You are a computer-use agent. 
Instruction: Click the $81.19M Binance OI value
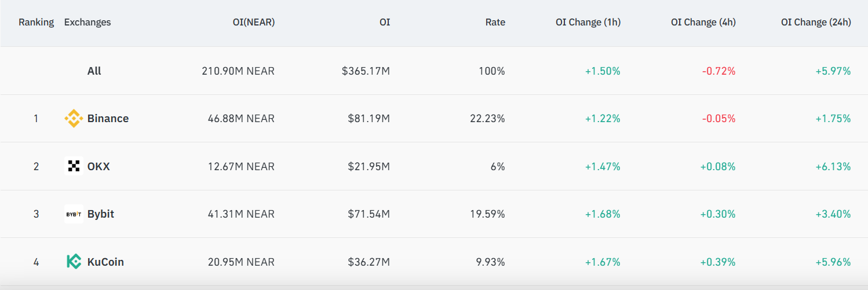tap(369, 119)
